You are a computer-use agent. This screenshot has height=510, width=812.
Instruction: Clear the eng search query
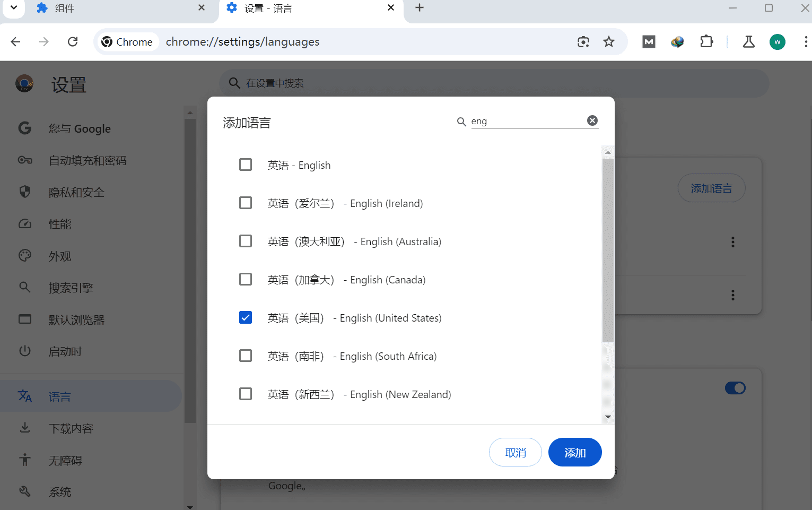(x=592, y=120)
